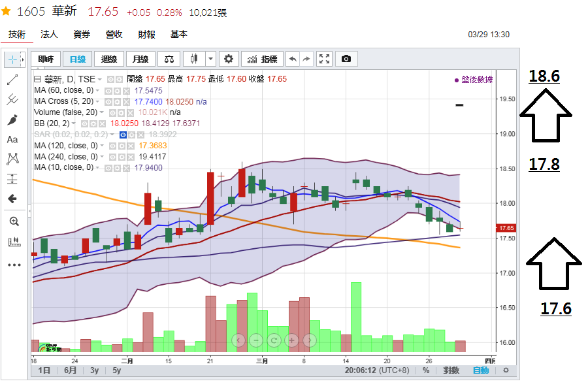This screenshot has width=588, height=392.
Task: Open Volume (false, 20) dropdown arrow
Action: 102,112
